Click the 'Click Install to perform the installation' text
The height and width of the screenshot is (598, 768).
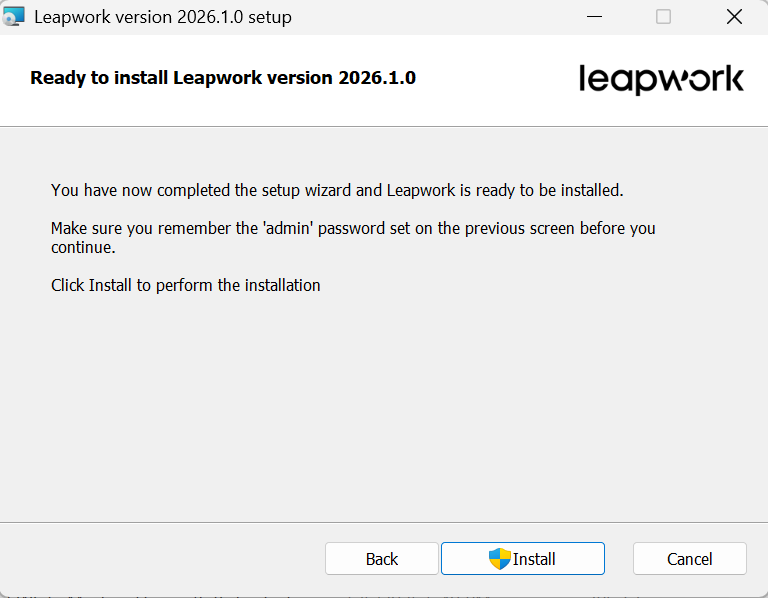coord(186,285)
